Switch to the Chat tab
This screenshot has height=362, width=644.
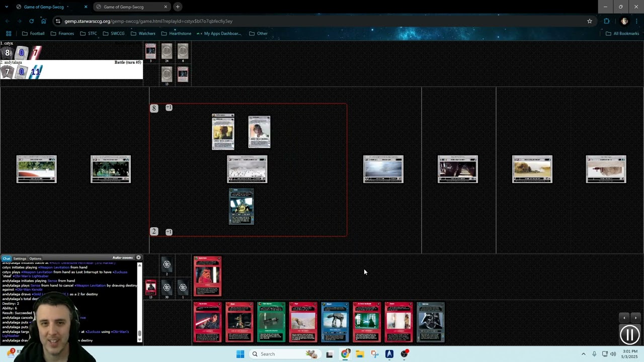coord(7,258)
